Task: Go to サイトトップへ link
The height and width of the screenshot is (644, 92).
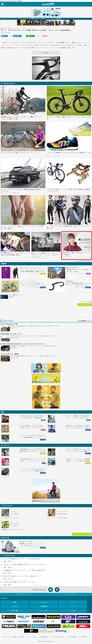Action: click(x=23, y=594)
